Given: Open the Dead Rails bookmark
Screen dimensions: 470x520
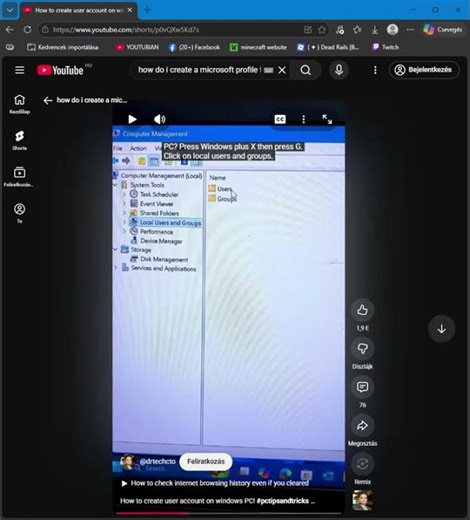Looking at the screenshot, I should [x=328, y=47].
